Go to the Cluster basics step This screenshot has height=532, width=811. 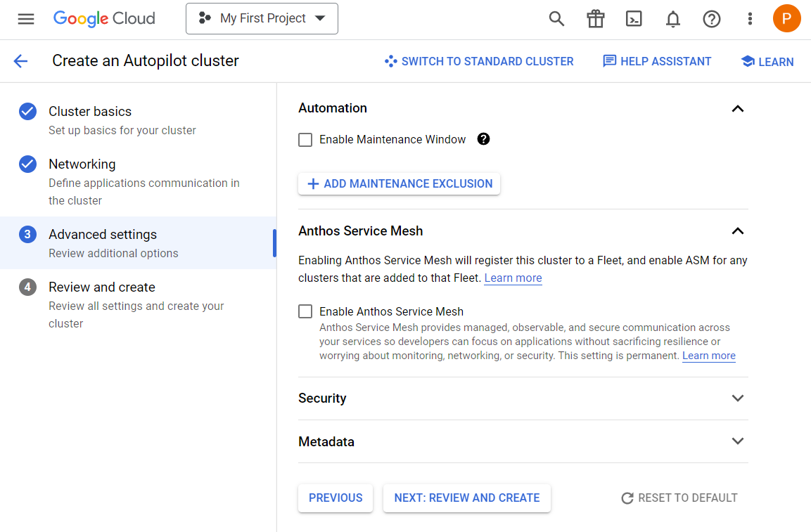90,112
